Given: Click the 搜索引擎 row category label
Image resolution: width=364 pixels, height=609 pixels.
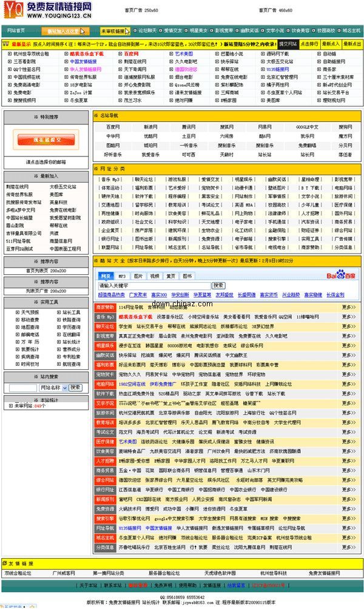Looking at the screenshot, I should point(105,519).
